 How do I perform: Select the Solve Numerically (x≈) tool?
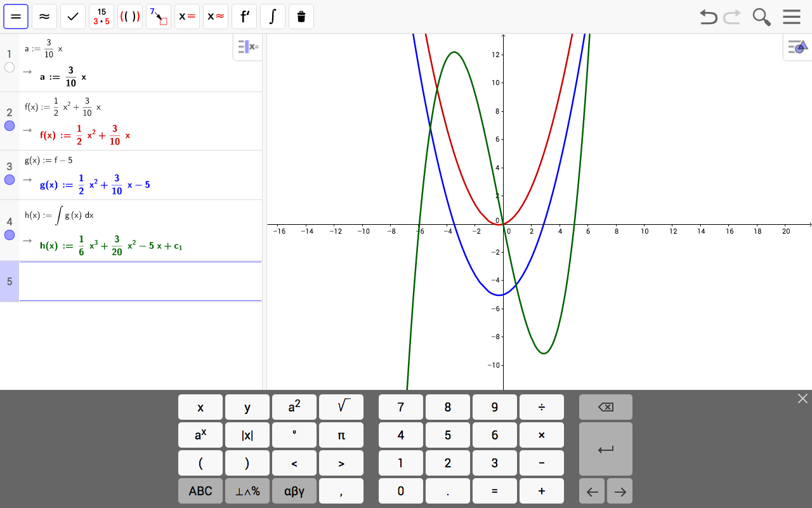point(216,17)
